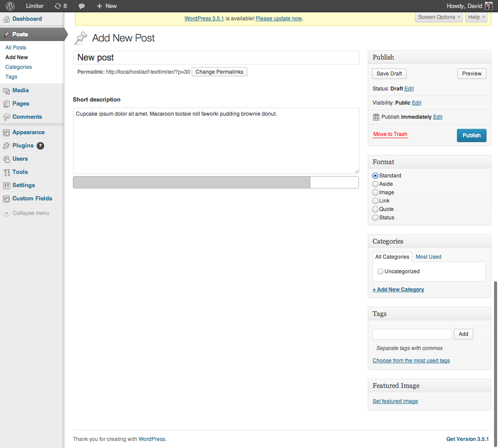
Task: Switch to the All Categories tab
Action: (392, 257)
